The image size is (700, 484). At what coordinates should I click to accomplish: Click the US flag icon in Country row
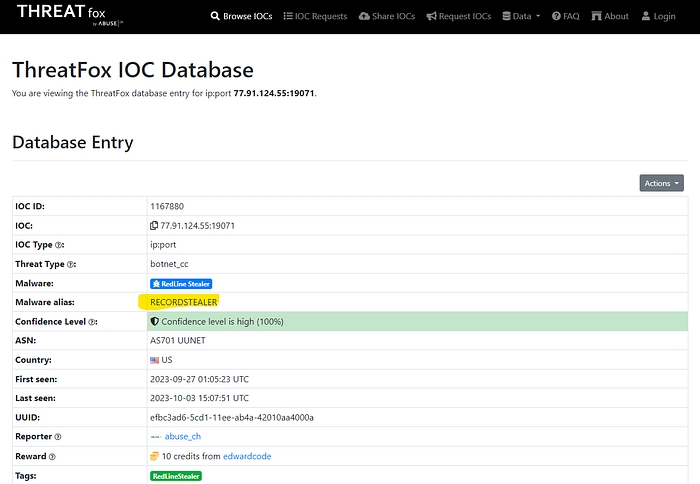(154, 360)
